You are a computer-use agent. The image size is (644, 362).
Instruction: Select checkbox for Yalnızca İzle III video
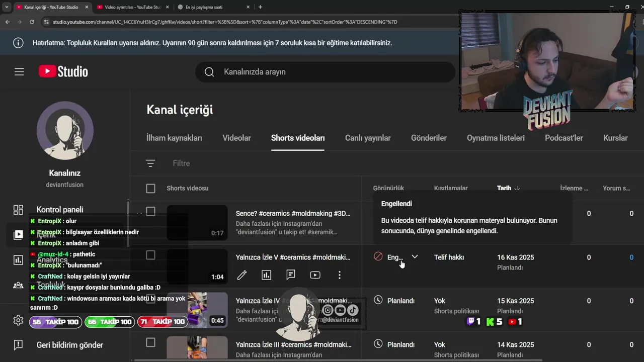tap(150, 342)
